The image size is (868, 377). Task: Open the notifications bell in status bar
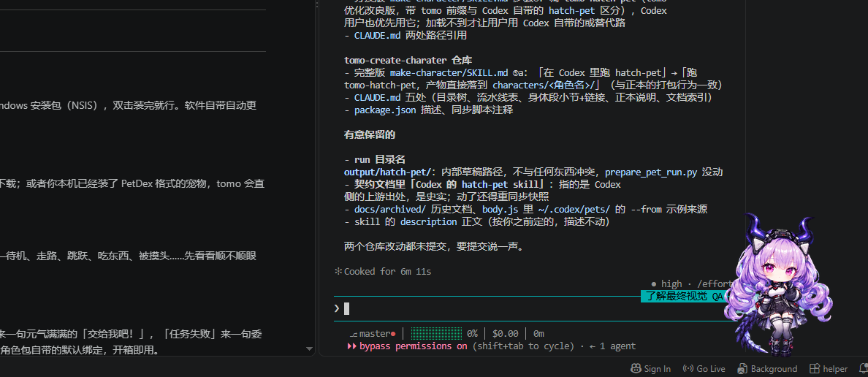click(862, 368)
